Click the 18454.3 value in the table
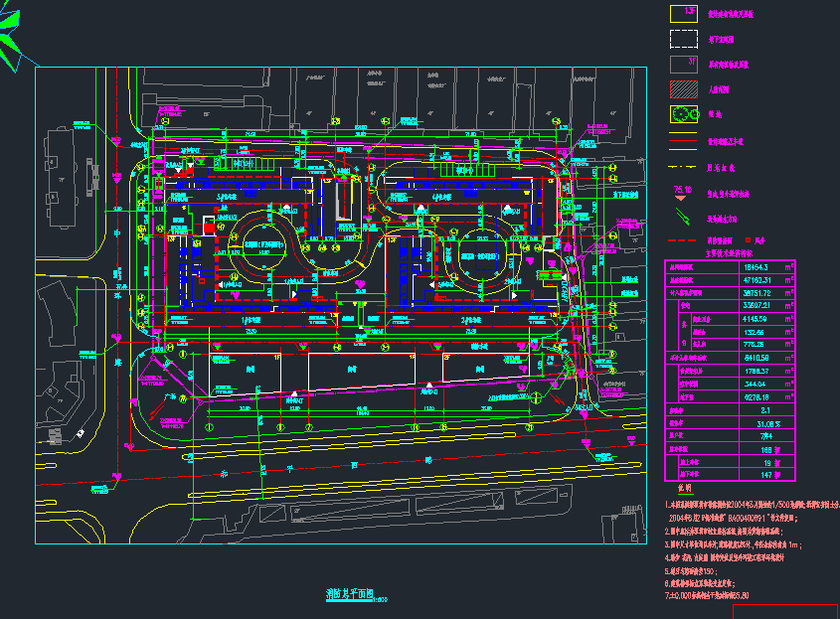Image resolution: width=840 pixels, height=619 pixels. (x=756, y=268)
